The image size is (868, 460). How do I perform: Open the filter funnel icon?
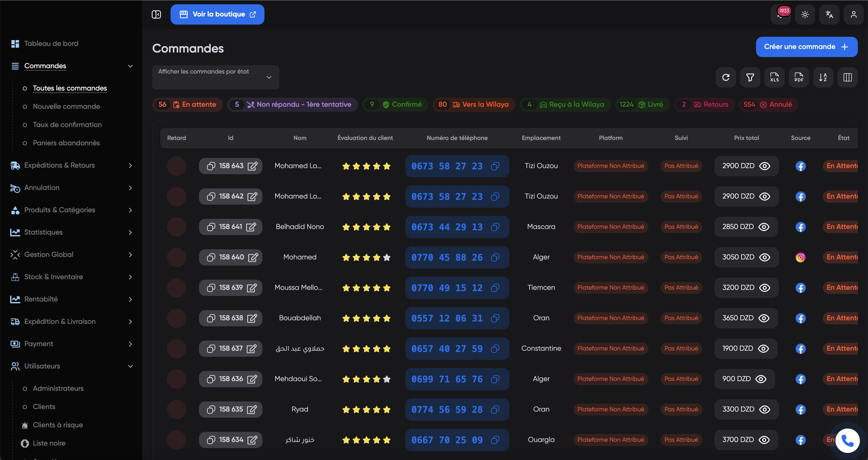pos(750,77)
